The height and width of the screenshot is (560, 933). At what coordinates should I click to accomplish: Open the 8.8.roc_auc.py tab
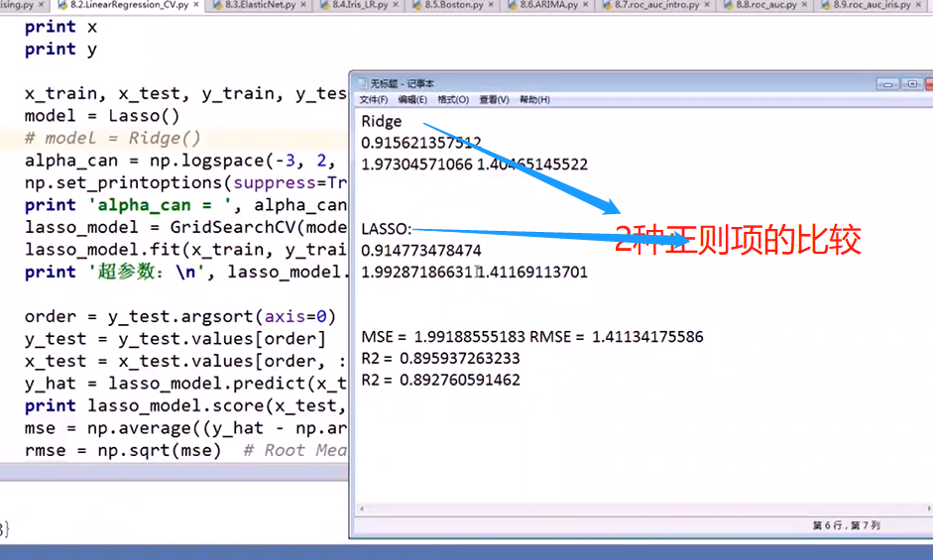click(766, 5)
